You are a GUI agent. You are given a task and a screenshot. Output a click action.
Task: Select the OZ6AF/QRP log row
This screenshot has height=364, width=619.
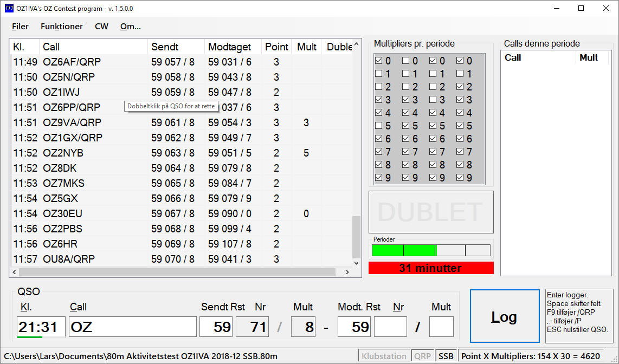pyautogui.click(x=181, y=62)
